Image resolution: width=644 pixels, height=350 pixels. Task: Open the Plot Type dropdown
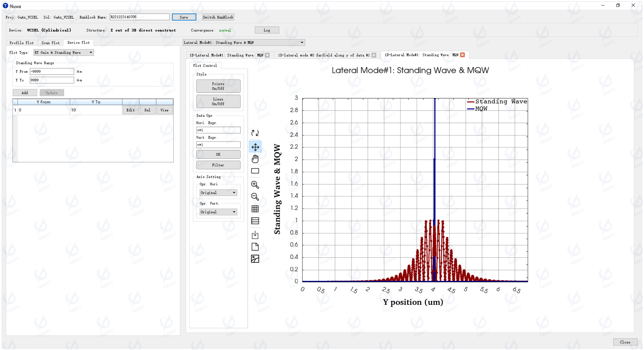pyautogui.click(x=64, y=53)
